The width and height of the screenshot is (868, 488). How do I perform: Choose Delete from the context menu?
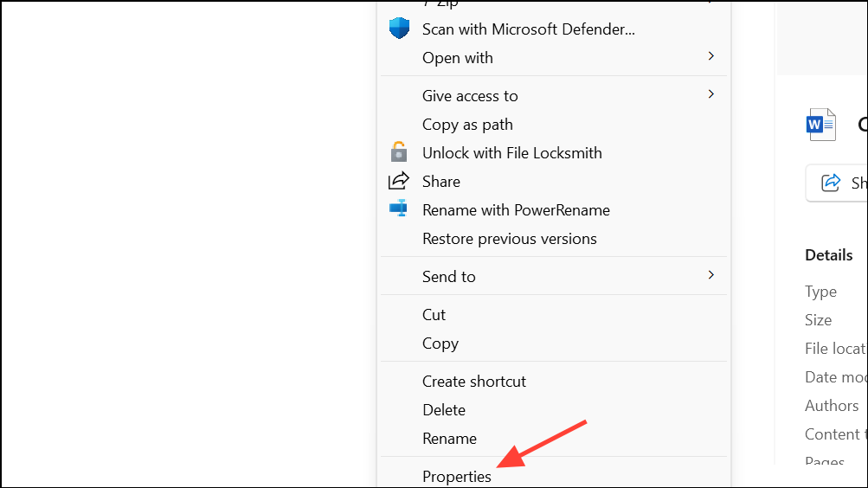click(x=443, y=410)
